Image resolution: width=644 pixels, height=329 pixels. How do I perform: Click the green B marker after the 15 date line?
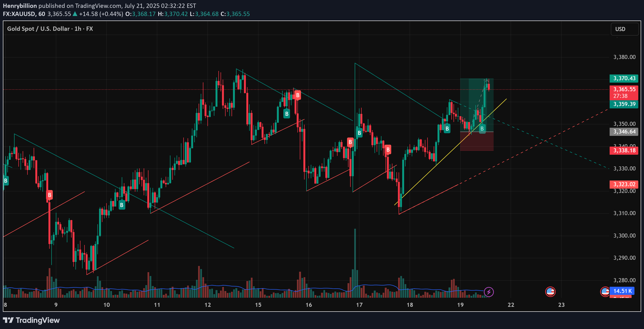287,114
